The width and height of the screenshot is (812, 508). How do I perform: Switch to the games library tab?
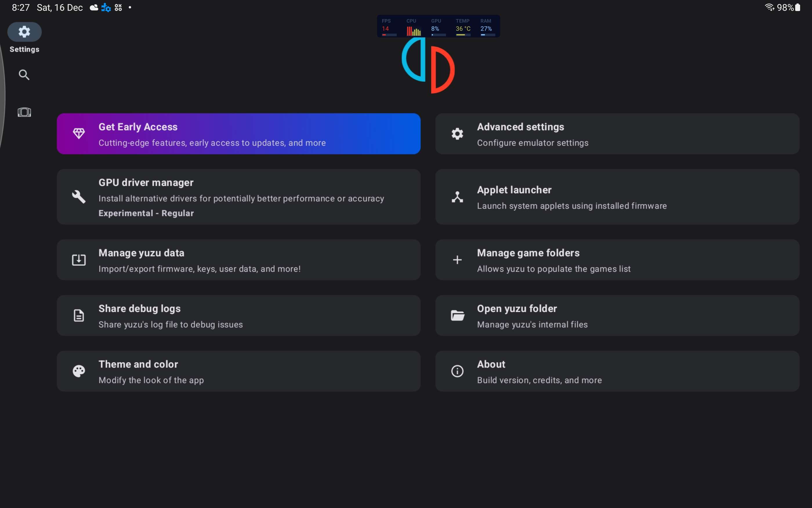24,112
